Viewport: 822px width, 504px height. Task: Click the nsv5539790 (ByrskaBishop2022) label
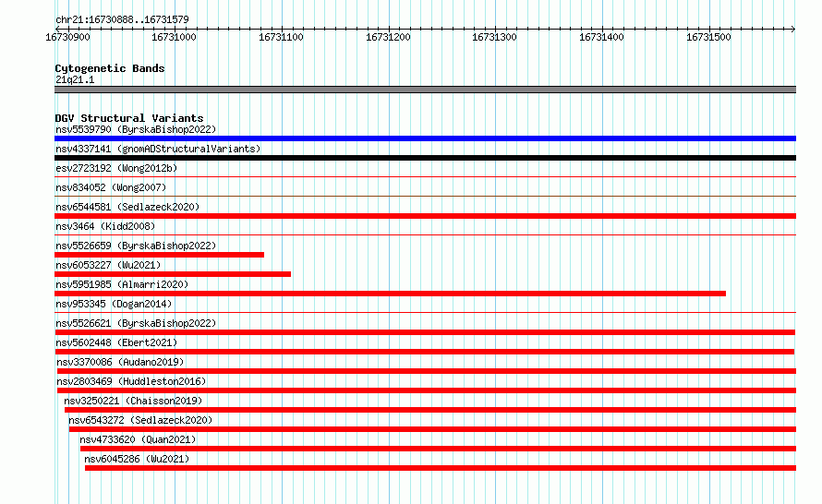pos(136,129)
